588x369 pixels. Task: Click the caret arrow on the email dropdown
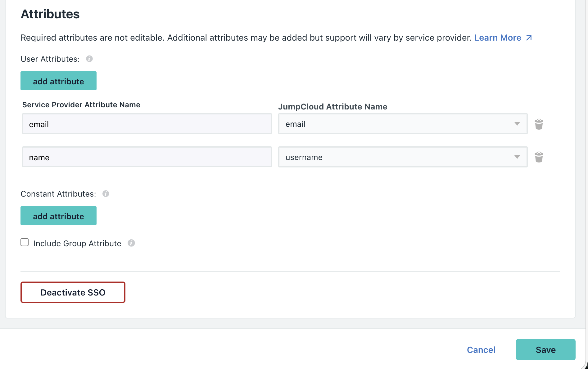(x=517, y=124)
